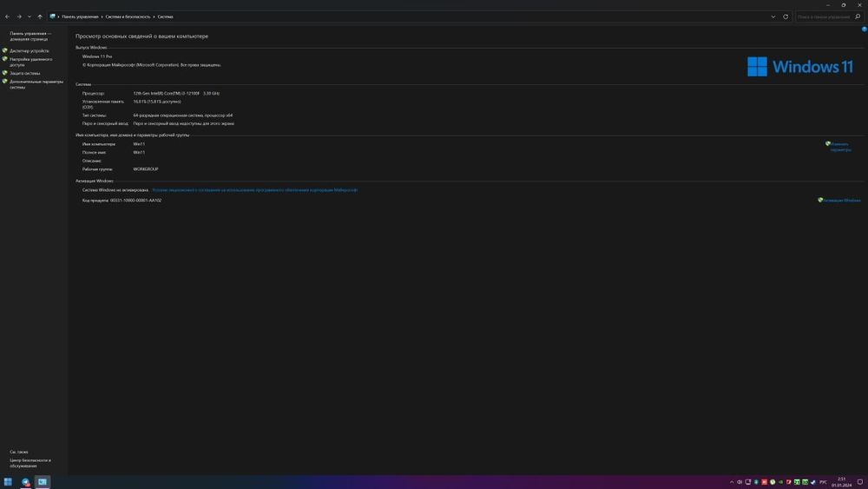Screen dimensions: 868x489
Task: Click shield icon next to Изменить параметры
Action: click(x=827, y=144)
